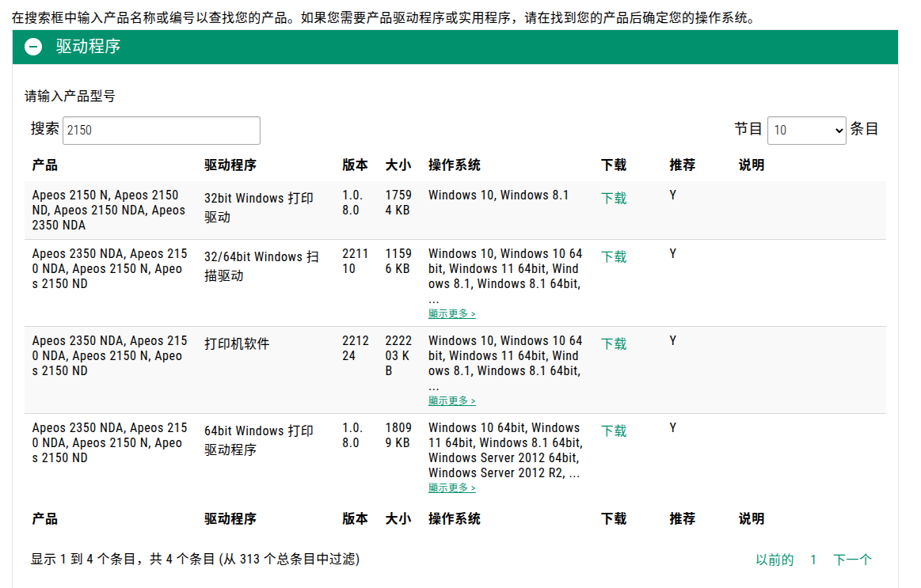This screenshot has width=921, height=588.
Task: Click size 222203 KB cell
Action: tap(398, 355)
